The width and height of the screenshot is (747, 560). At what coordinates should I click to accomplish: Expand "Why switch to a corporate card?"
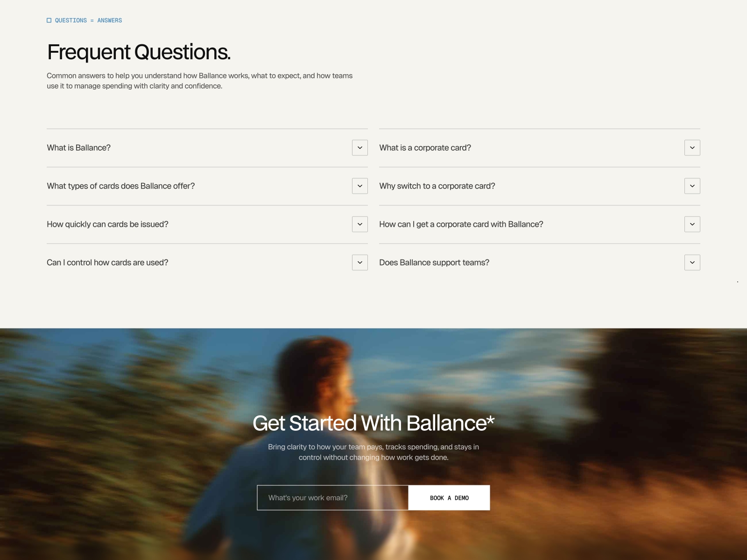click(692, 186)
